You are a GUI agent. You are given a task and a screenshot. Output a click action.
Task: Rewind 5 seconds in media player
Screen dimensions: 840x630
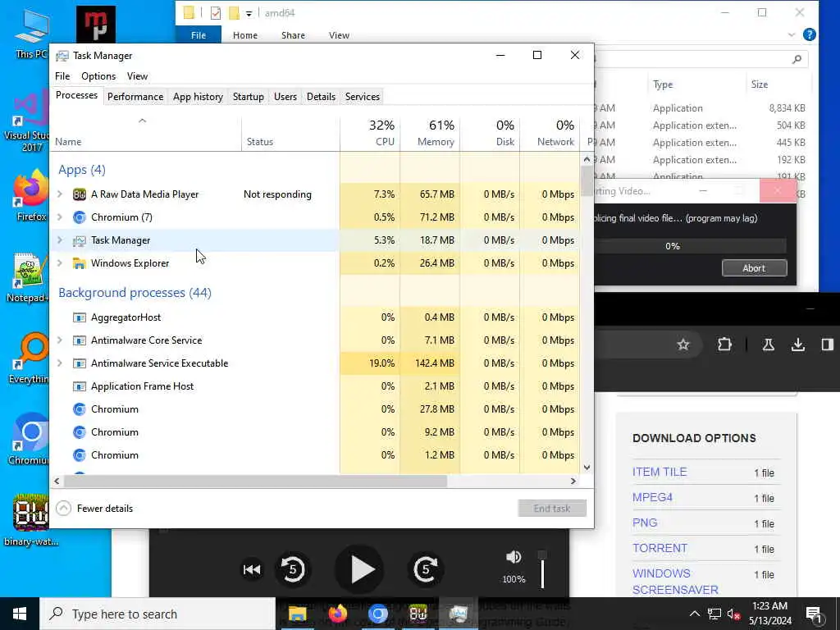[293, 569]
